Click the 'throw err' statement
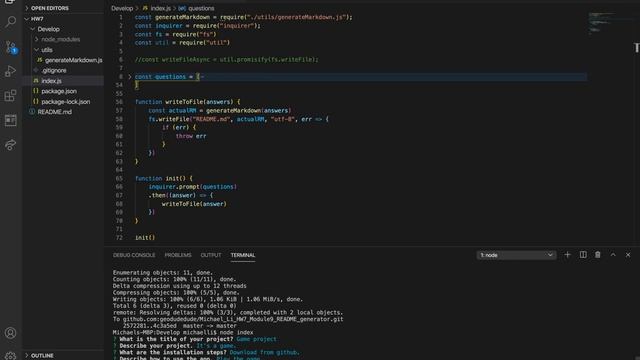Screen dimensions: 640x360 click(191, 136)
